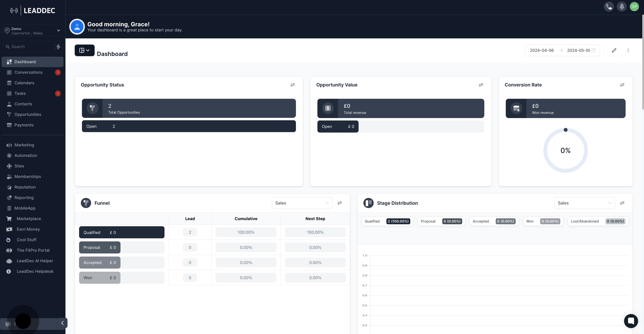Collapse the sidebar with arrow button
This screenshot has height=334, width=644.
(62, 323)
